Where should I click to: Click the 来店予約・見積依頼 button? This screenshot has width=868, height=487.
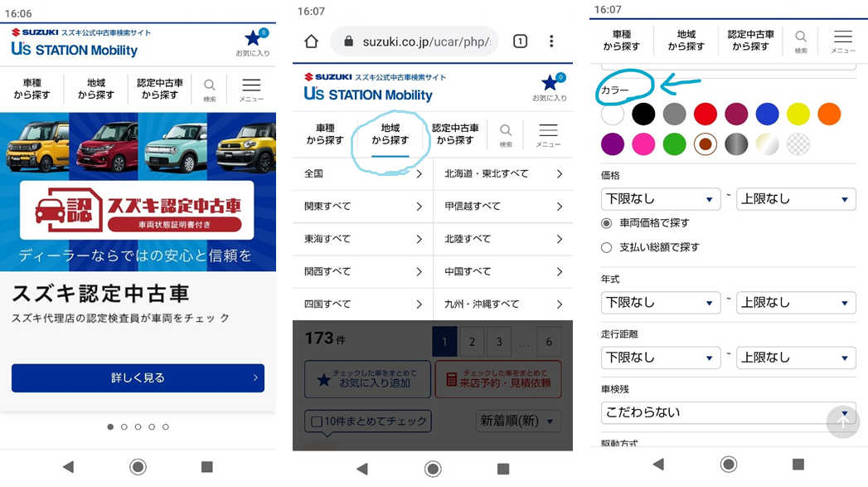pos(498,379)
